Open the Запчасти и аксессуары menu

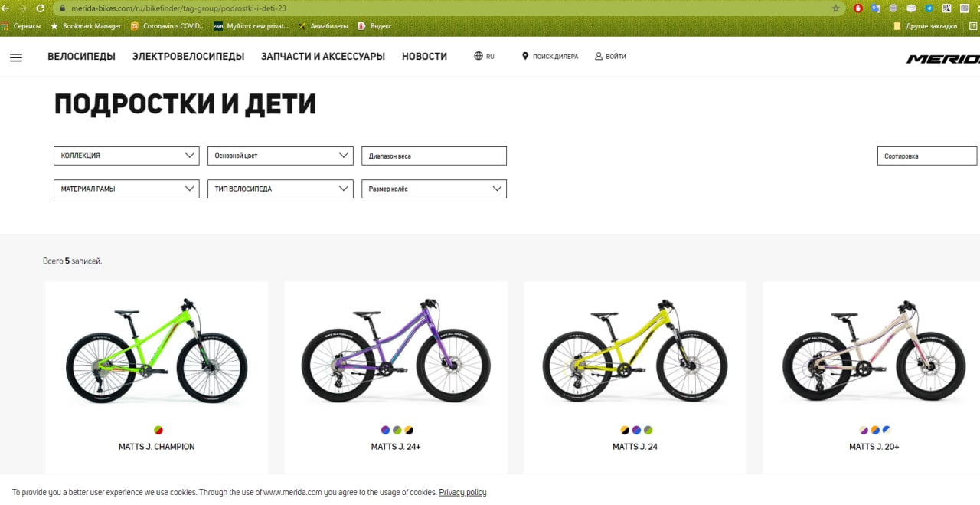pos(323,57)
